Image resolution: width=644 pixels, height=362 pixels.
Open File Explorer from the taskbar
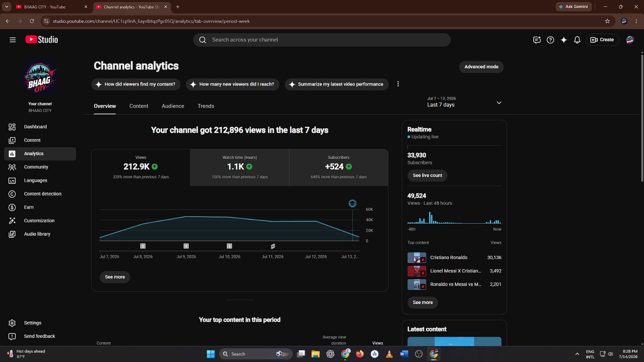point(316,354)
